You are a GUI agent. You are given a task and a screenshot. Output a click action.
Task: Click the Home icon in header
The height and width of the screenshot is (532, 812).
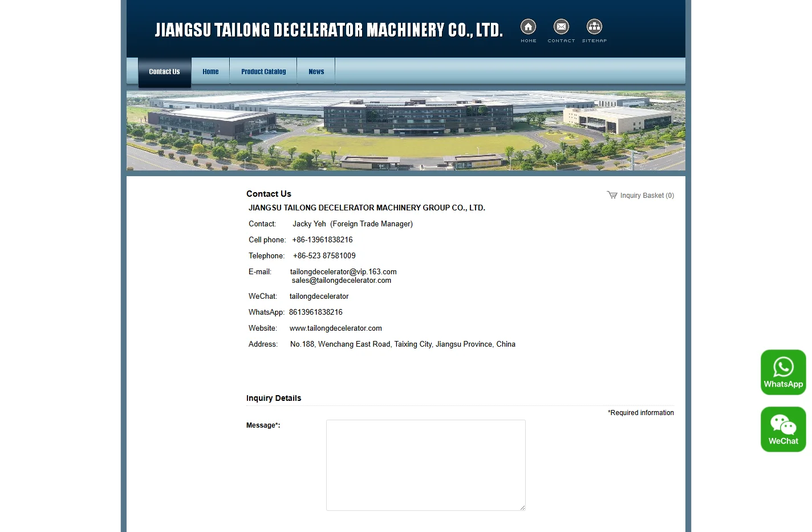(x=528, y=27)
